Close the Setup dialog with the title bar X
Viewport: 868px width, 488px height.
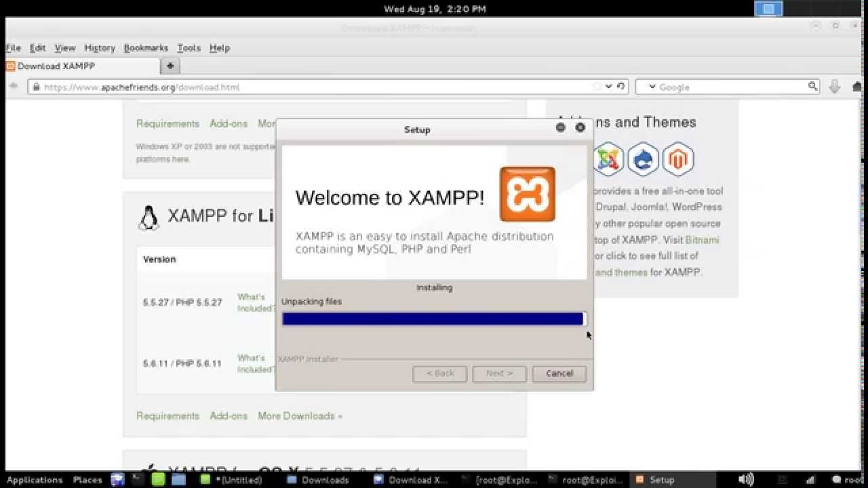[x=580, y=127]
